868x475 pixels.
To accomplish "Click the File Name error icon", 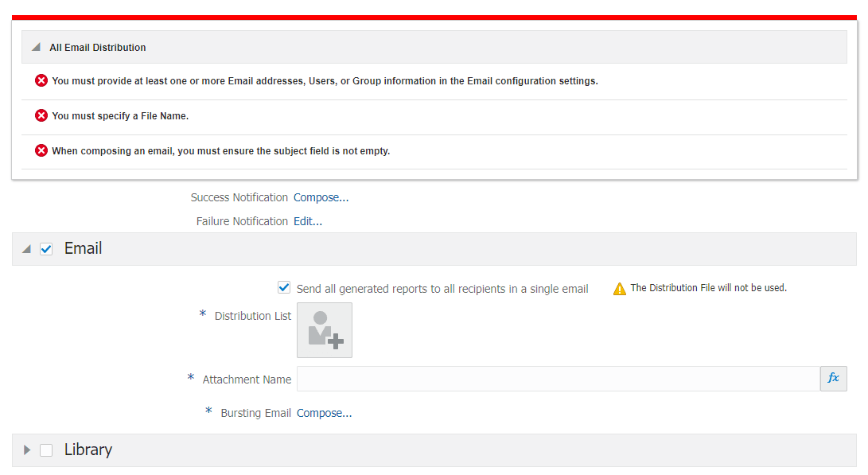I will (x=41, y=115).
